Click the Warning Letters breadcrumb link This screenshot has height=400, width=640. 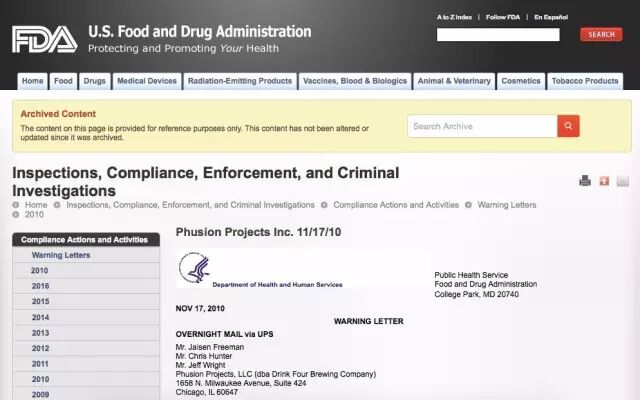[507, 205]
